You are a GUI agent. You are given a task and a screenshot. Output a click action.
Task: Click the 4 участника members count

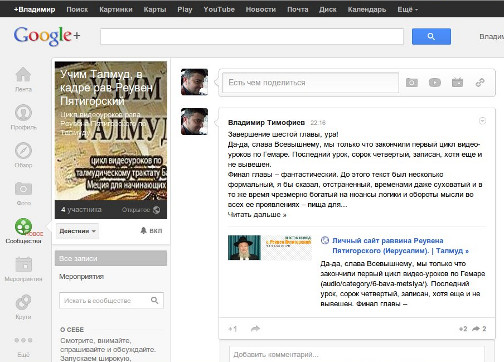pos(81,210)
